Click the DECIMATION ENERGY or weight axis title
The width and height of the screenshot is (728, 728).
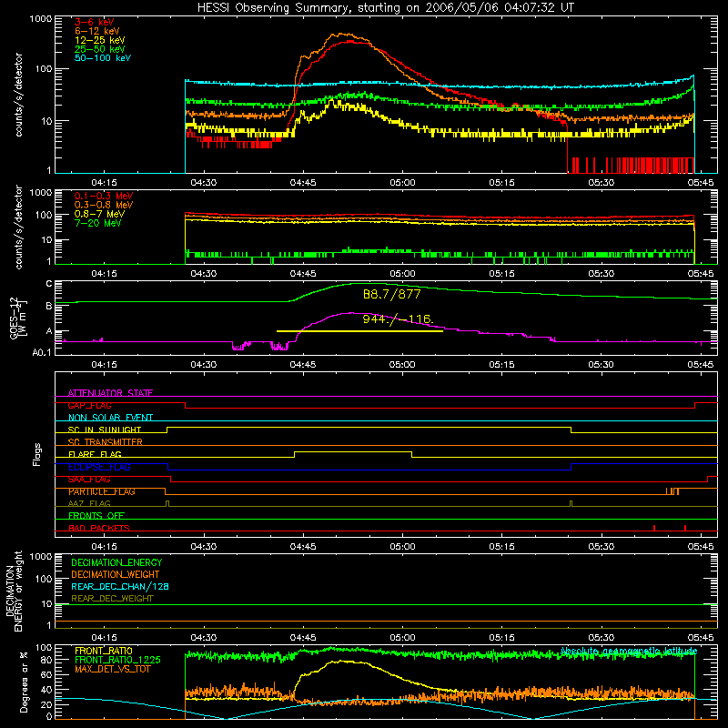point(15,591)
